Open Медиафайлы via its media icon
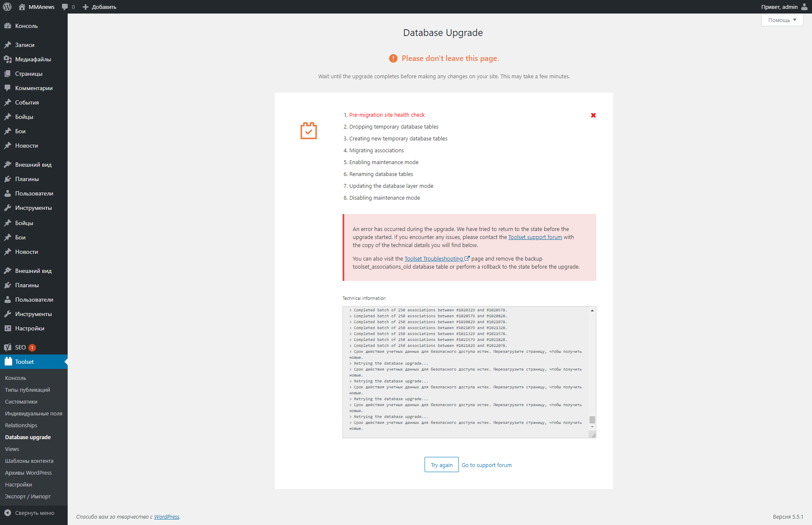Screen dimensions: 812x525 (8, 59)
